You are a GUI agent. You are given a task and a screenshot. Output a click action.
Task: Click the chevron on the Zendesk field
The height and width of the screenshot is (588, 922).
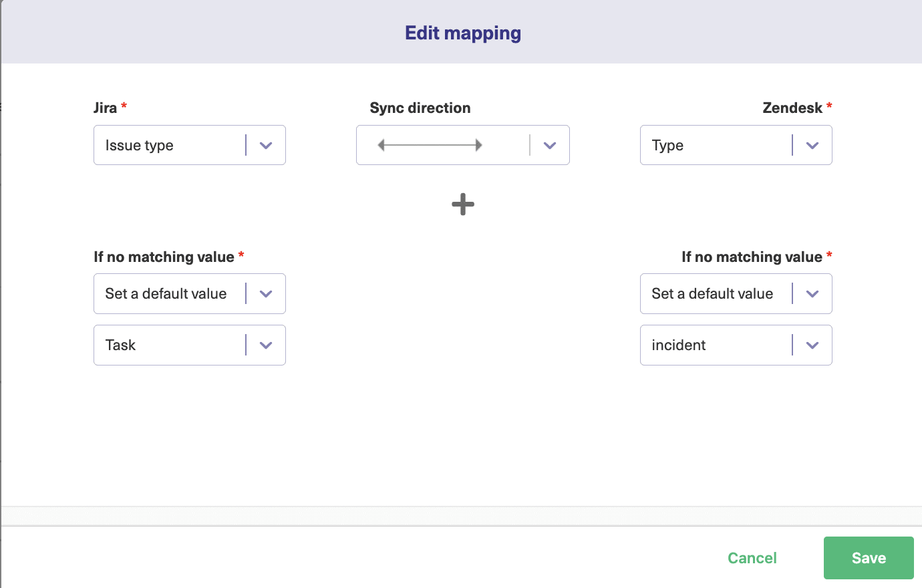tap(812, 144)
